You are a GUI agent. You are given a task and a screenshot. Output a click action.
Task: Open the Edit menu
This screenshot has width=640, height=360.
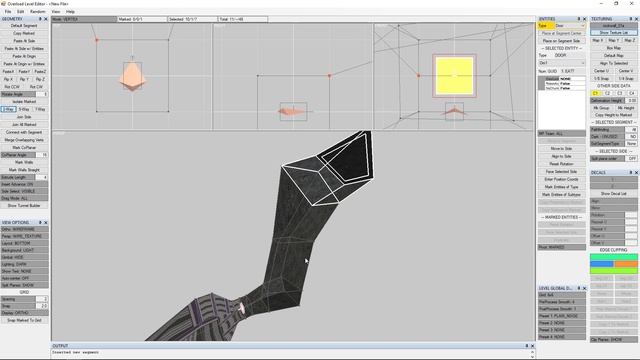(x=20, y=12)
